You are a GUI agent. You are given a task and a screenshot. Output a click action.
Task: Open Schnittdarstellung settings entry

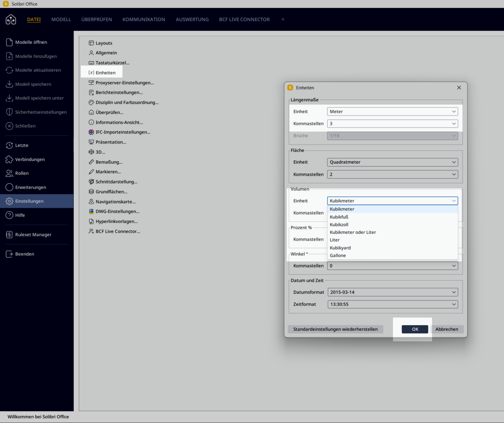(113, 182)
